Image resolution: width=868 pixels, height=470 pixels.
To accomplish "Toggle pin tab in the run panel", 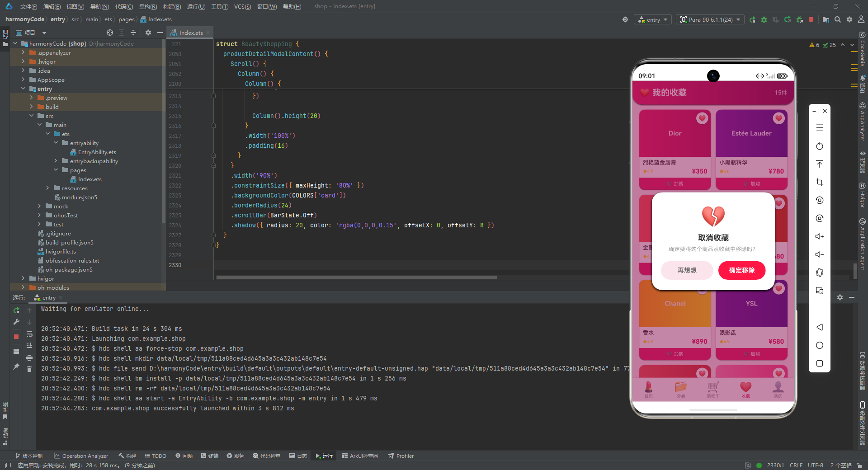I will [x=16, y=367].
